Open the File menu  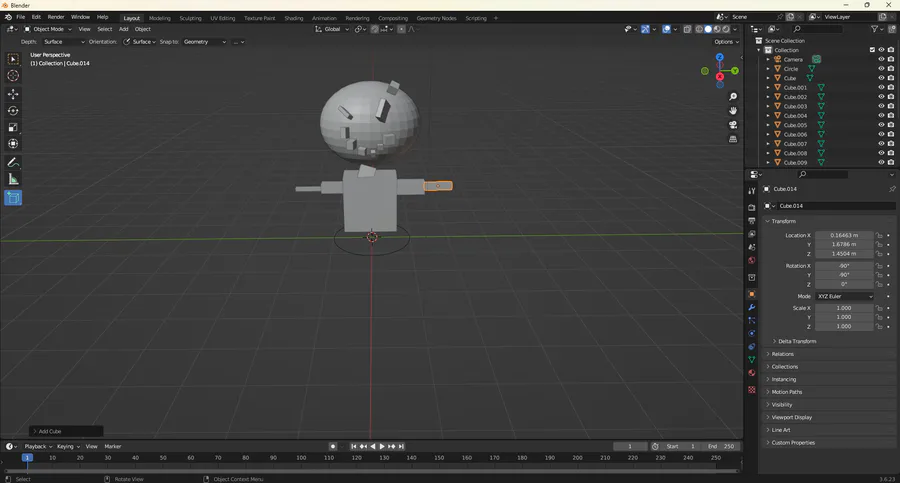pyautogui.click(x=20, y=17)
